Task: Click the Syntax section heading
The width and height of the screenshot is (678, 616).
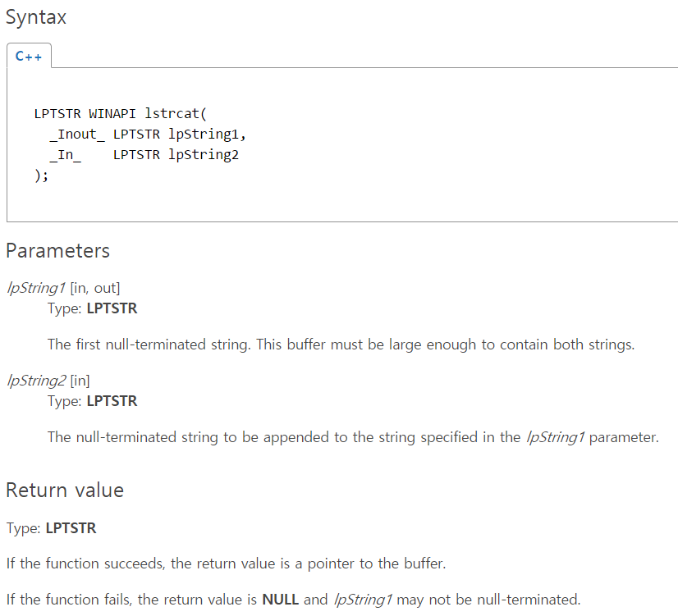Action: [x=36, y=17]
